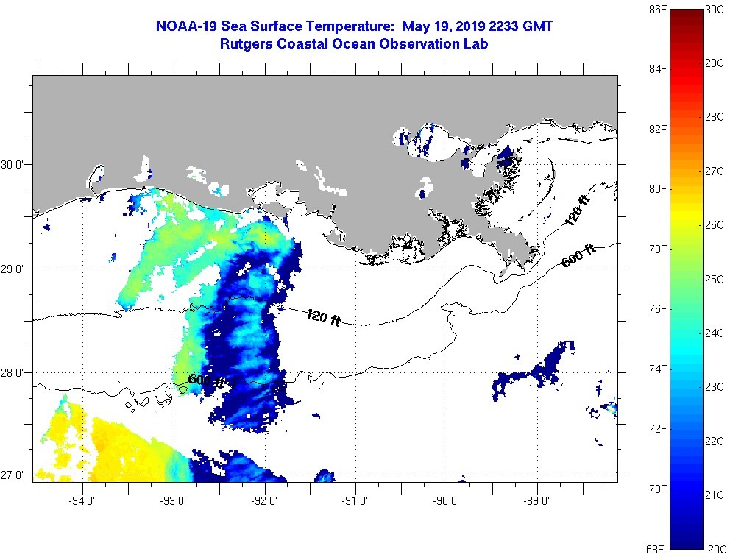Click the dark red top of colorbar

[687, 16]
